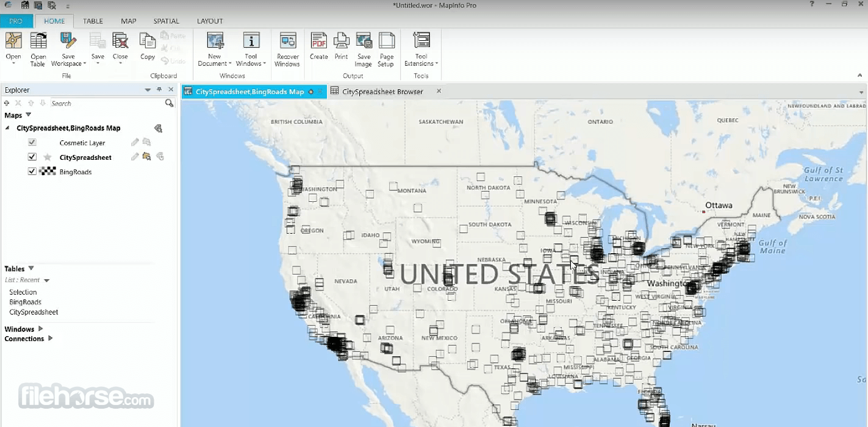This screenshot has width=868, height=427.
Task: Click the Help question mark icon in title bar
Action: pyautogui.click(x=812, y=4)
